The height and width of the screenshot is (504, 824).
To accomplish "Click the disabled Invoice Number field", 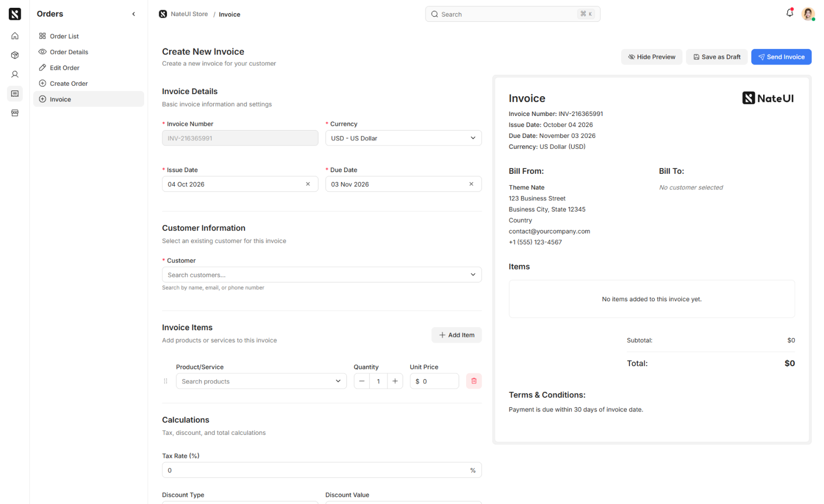I will [240, 138].
